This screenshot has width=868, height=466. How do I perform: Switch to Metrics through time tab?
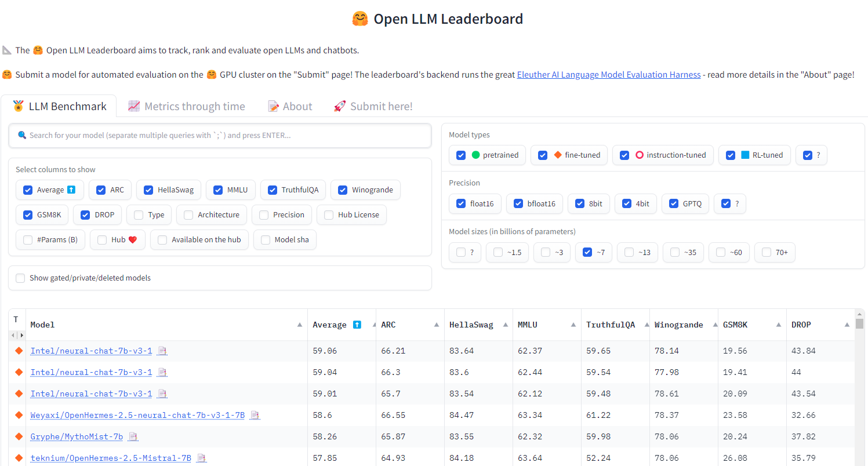(x=187, y=107)
